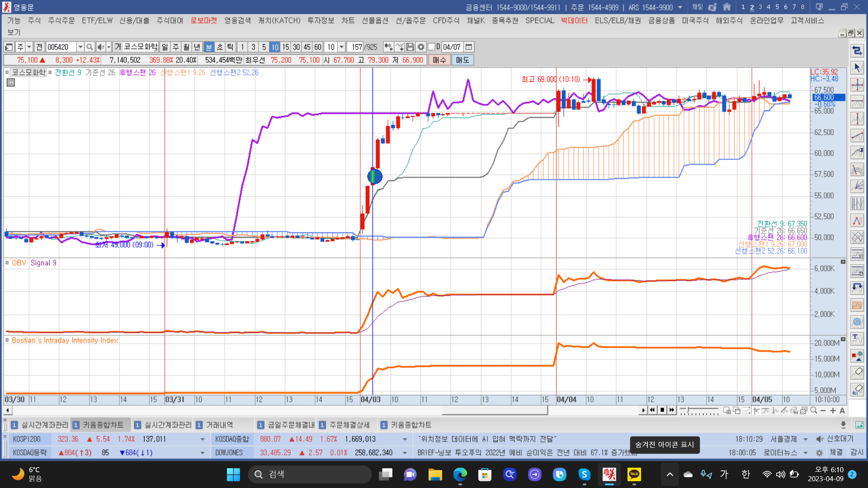Viewport: 868px width, 488px height.
Task: Select the crosshair tool in right sidebar
Action: 857,85
